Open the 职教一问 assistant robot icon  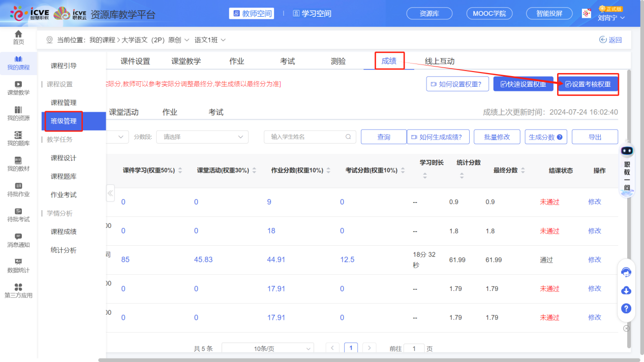tap(627, 151)
